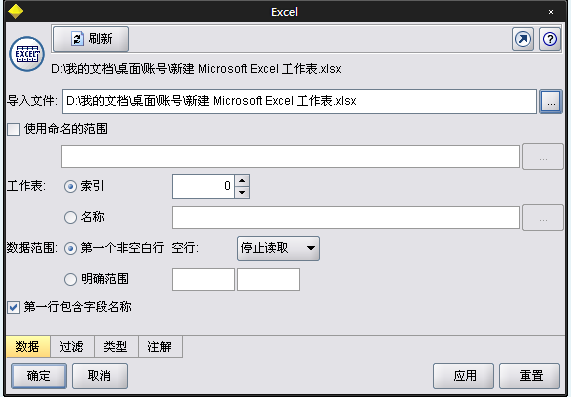
Task: Switch to the 数据 tab
Action: tap(28, 346)
